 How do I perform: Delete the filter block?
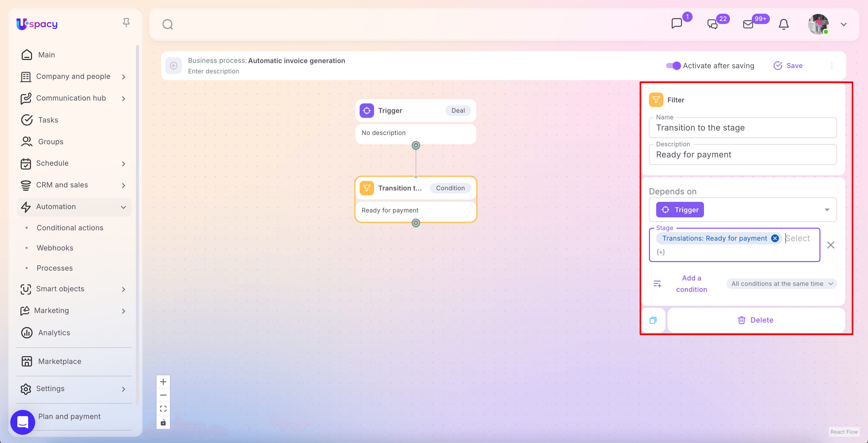pyautogui.click(x=756, y=320)
